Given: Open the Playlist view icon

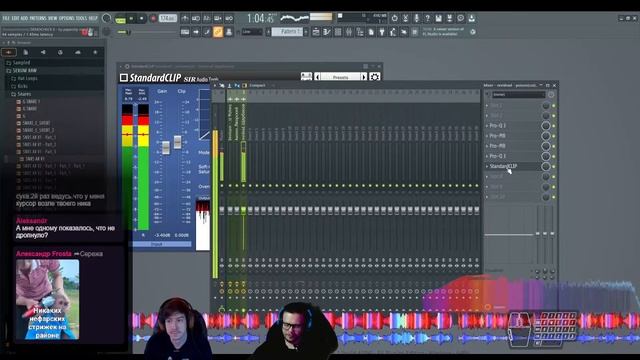Looking at the screenshot, I should 316,32.
